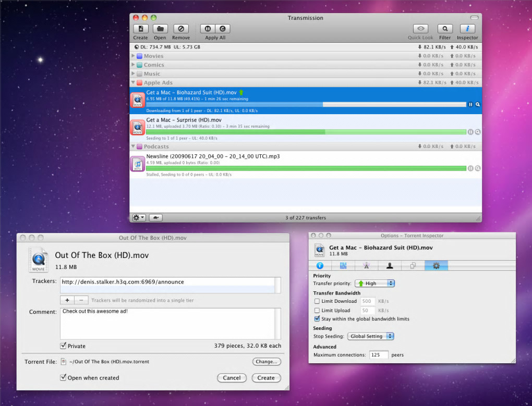This screenshot has width=532, height=406.
Task: Switch to the Peers tab in inspector
Action: [x=390, y=266]
